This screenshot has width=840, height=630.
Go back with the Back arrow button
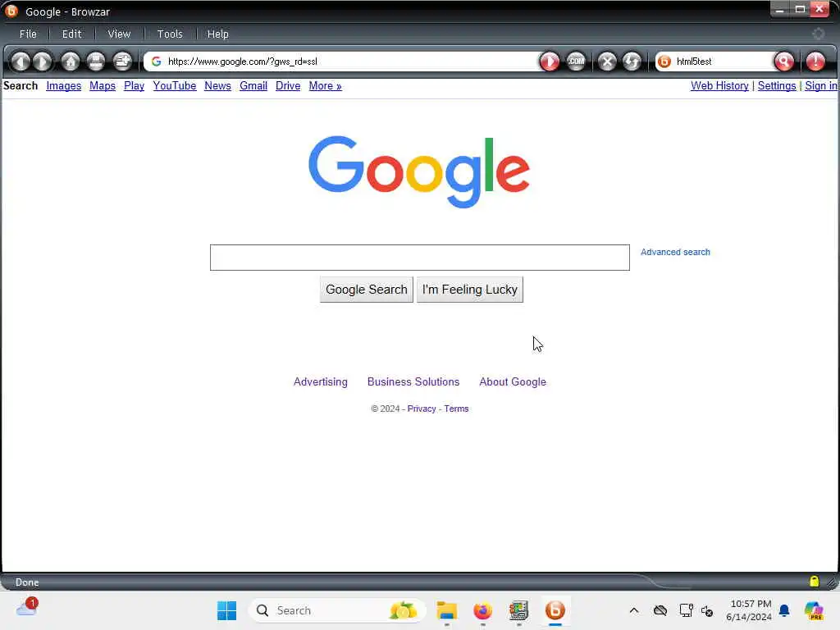[x=21, y=62]
